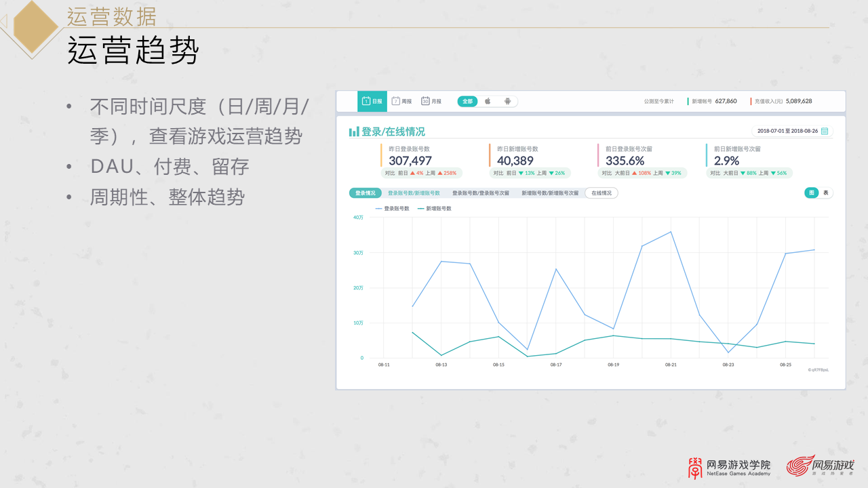Open the 新增账号数/新增账号次留 tab

pyautogui.click(x=550, y=192)
